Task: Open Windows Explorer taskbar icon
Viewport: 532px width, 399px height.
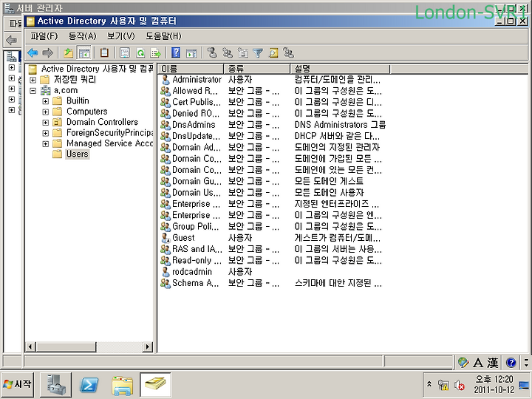Action: pyautogui.click(x=122, y=385)
